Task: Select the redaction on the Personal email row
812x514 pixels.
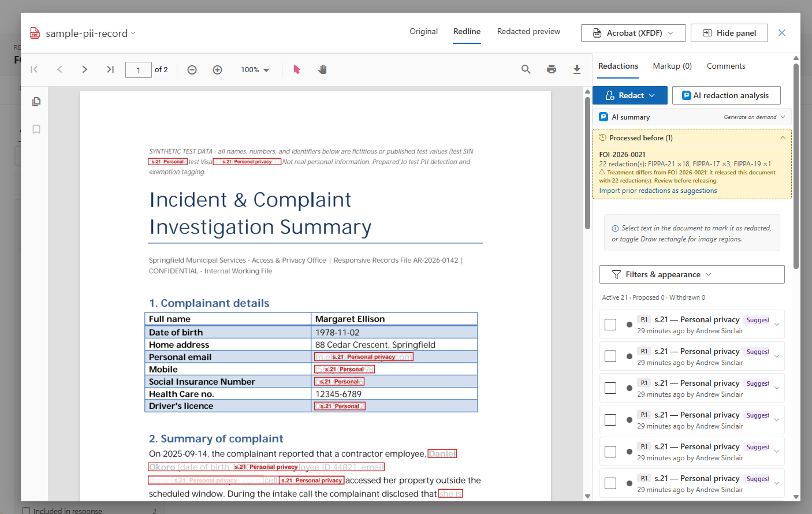Action: click(364, 357)
